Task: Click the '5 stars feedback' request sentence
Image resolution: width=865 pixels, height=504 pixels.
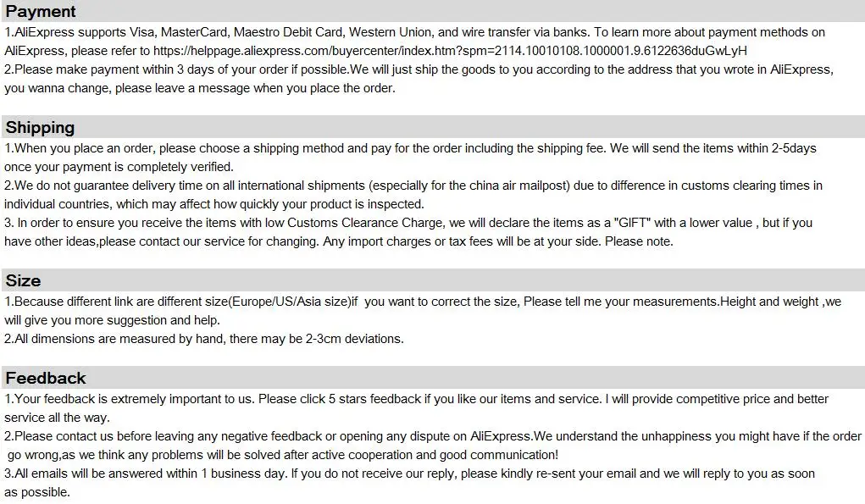Action: tap(417, 399)
